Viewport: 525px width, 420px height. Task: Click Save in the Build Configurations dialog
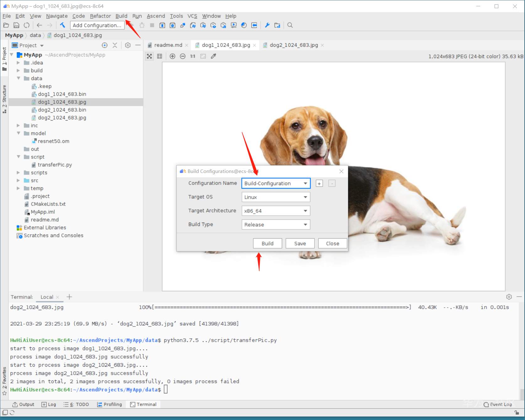point(300,244)
